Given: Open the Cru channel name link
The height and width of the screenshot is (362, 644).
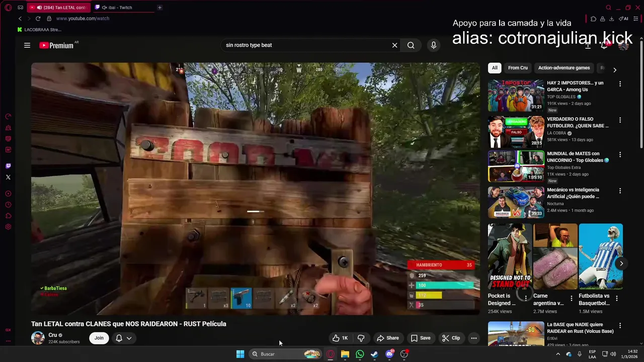Looking at the screenshot, I should [x=52, y=335].
